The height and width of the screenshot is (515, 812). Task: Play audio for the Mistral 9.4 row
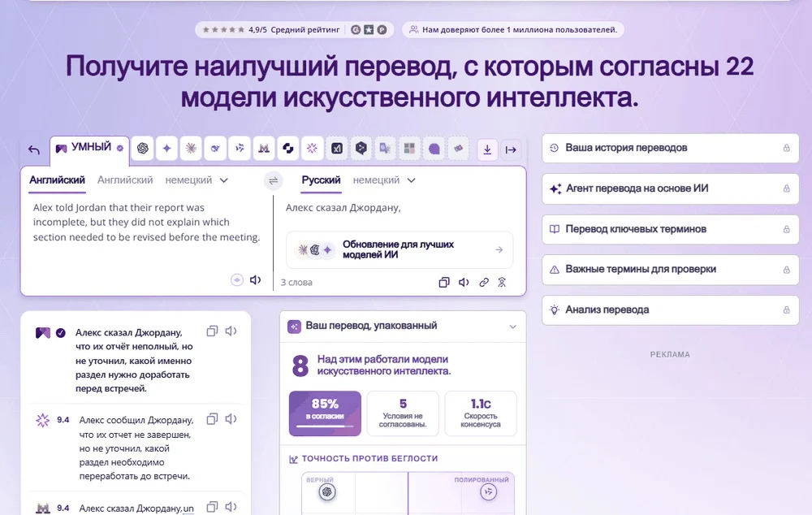point(231,507)
